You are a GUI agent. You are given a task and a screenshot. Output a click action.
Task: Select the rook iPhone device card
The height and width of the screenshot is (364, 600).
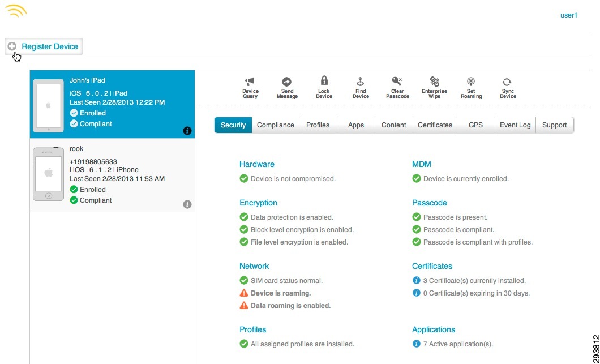click(112, 174)
